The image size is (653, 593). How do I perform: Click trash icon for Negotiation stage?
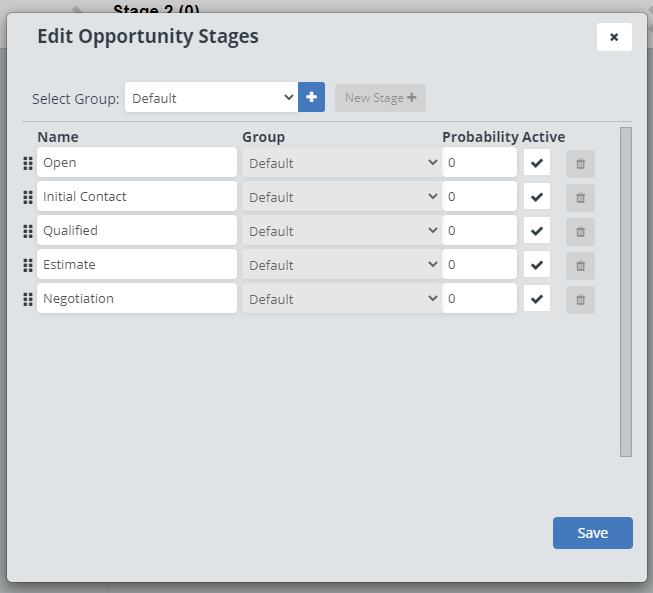tap(580, 300)
